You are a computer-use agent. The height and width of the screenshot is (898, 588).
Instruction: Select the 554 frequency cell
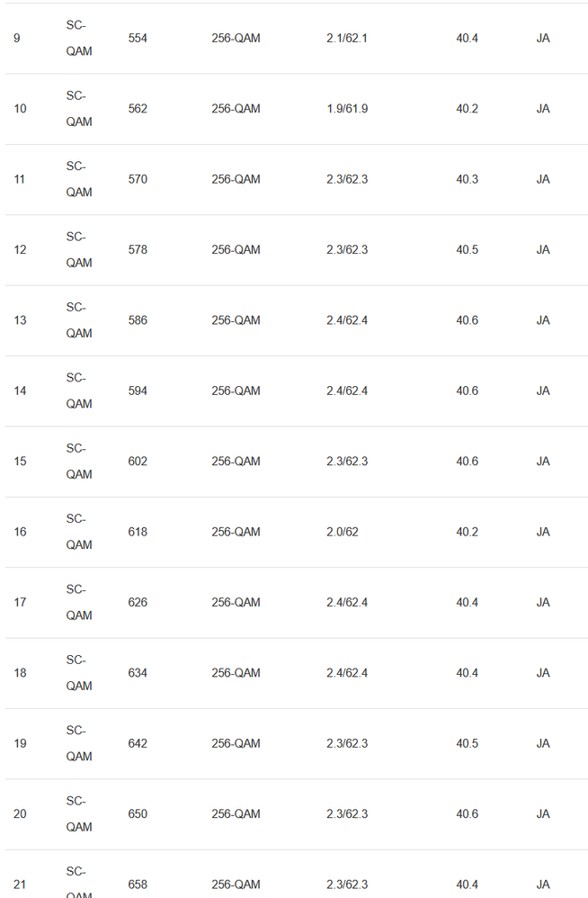(x=138, y=39)
